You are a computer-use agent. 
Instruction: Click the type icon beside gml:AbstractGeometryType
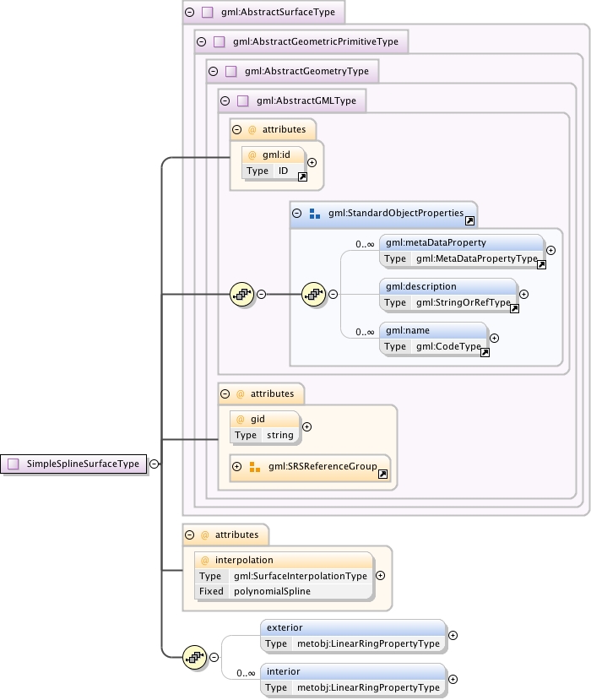[x=231, y=71]
